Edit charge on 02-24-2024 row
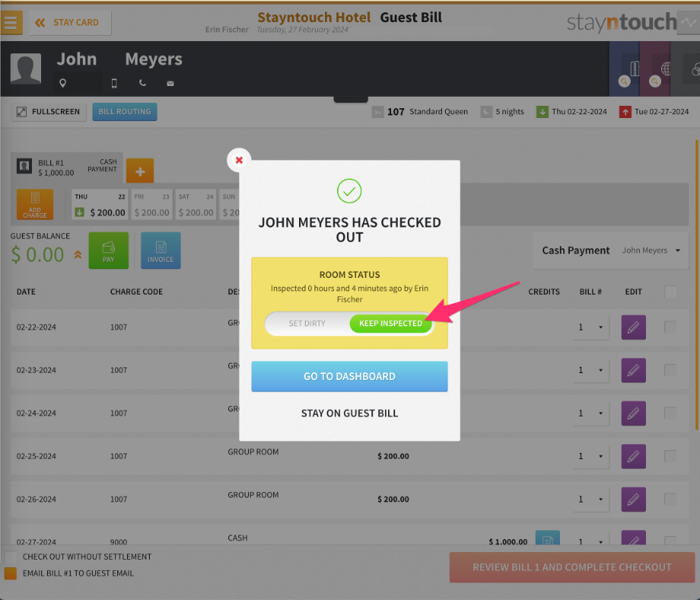The height and width of the screenshot is (600, 700). 634,413
